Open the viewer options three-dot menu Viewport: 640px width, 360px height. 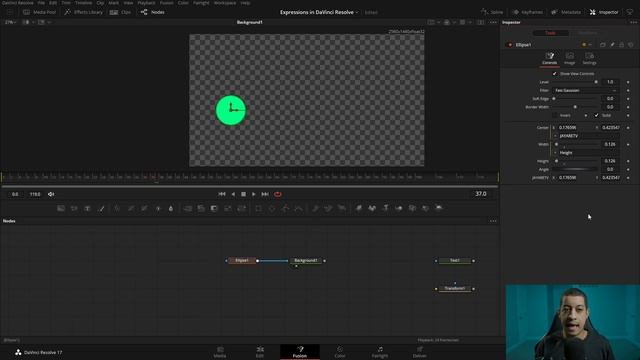493,22
